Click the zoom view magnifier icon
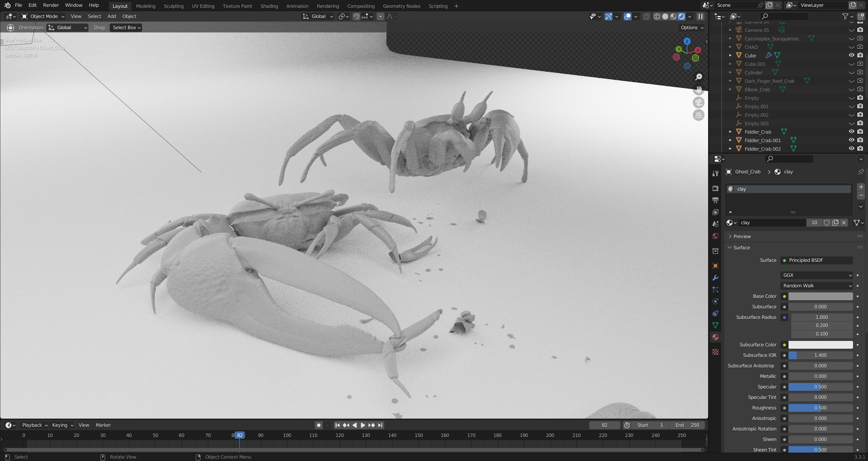The height and width of the screenshot is (461, 868). click(x=699, y=77)
